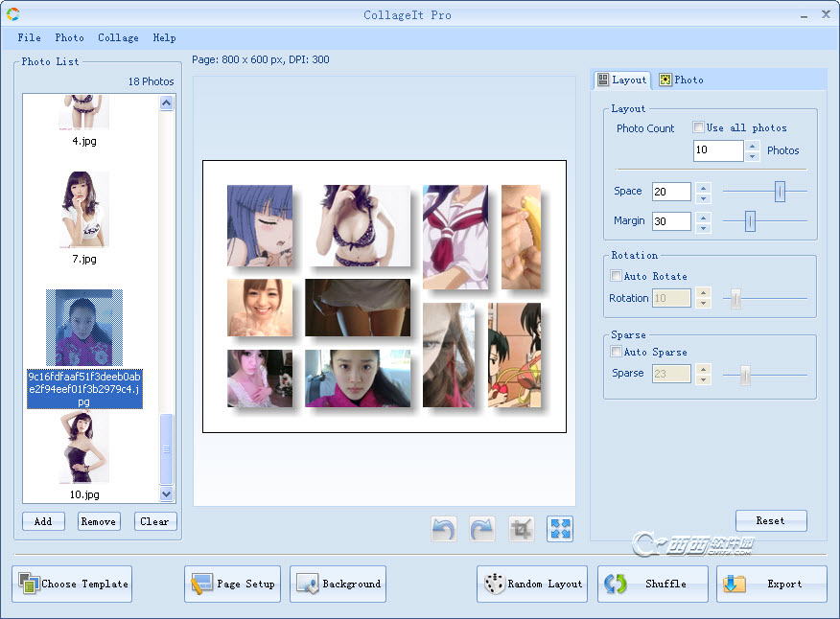Click the redo arrow icon below the canvas
The width and height of the screenshot is (840, 619).
[482, 529]
